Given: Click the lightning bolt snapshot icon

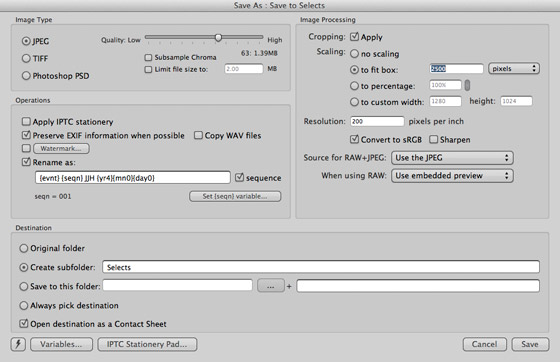Looking at the screenshot, I should (x=18, y=344).
